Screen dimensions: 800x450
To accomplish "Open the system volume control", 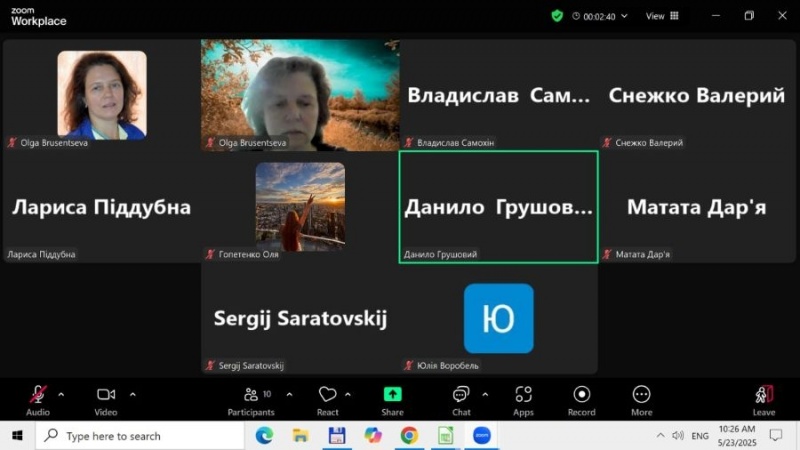I will (678, 436).
